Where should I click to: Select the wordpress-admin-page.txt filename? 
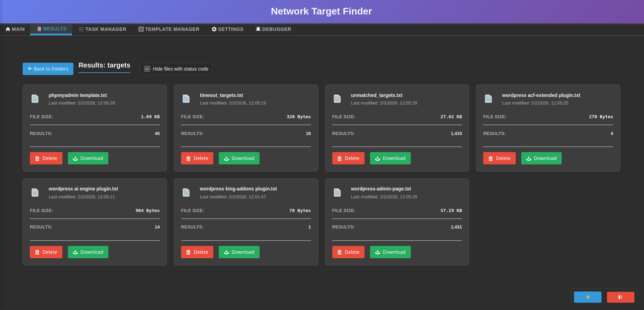381,189
